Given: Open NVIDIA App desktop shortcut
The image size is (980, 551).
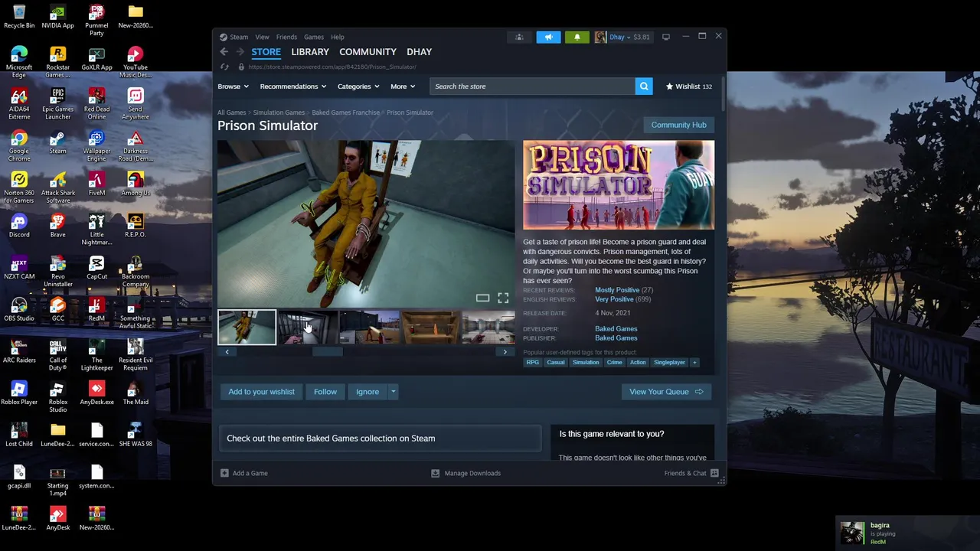Looking at the screenshot, I should pyautogui.click(x=58, y=17).
